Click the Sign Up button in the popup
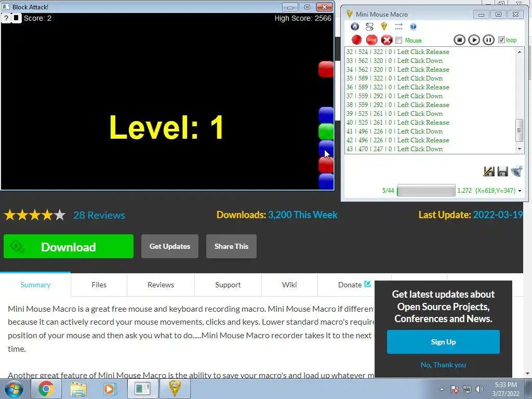The height and width of the screenshot is (399, 532). point(443,342)
